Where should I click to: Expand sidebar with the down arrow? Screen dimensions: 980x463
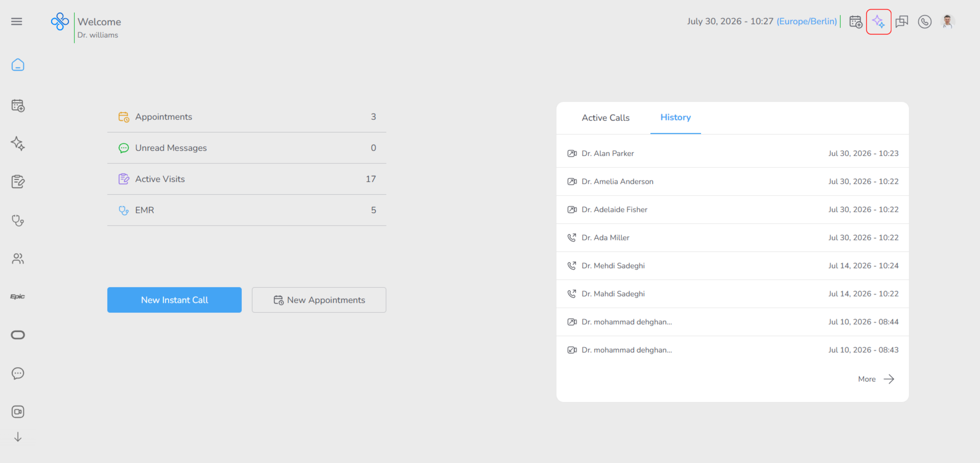17,437
